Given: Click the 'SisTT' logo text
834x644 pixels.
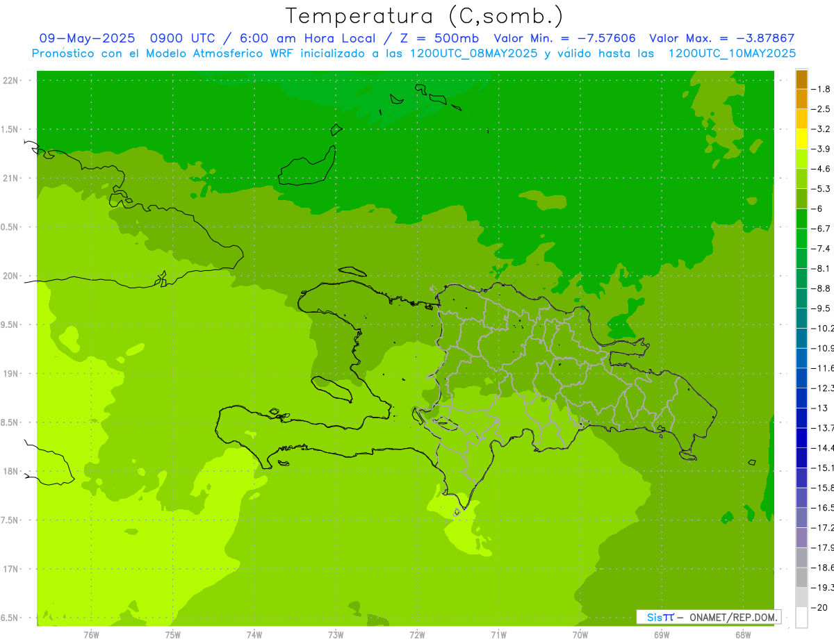Looking at the screenshot, I should click(660, 617).
